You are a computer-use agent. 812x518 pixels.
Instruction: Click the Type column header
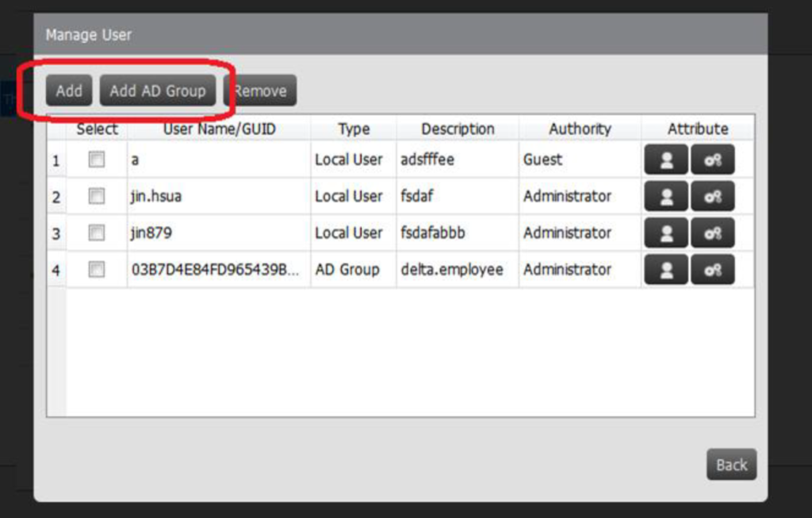354,129
